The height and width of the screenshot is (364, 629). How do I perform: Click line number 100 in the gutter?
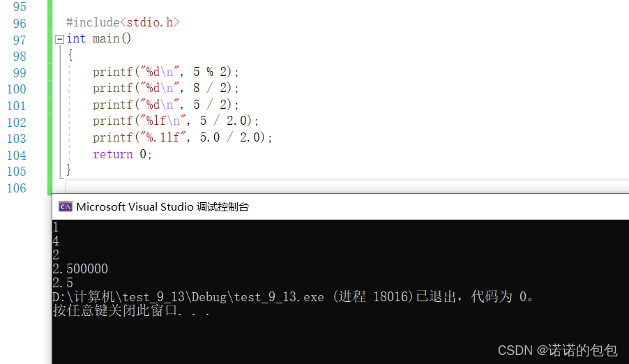click(17, 89)
